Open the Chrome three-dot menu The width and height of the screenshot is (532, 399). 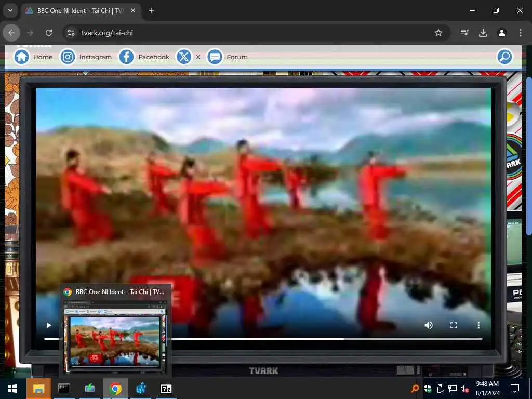[x=521, y=33]
